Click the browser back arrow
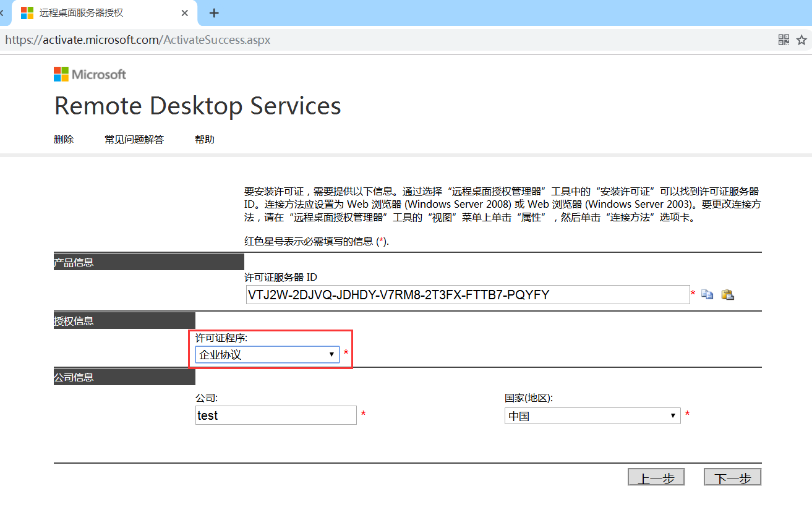 2,12
